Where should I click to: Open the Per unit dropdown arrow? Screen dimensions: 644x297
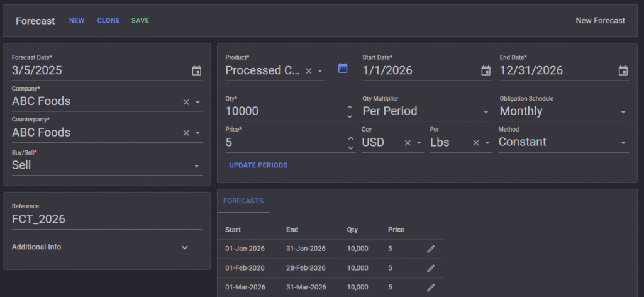(x=487, y=143)
